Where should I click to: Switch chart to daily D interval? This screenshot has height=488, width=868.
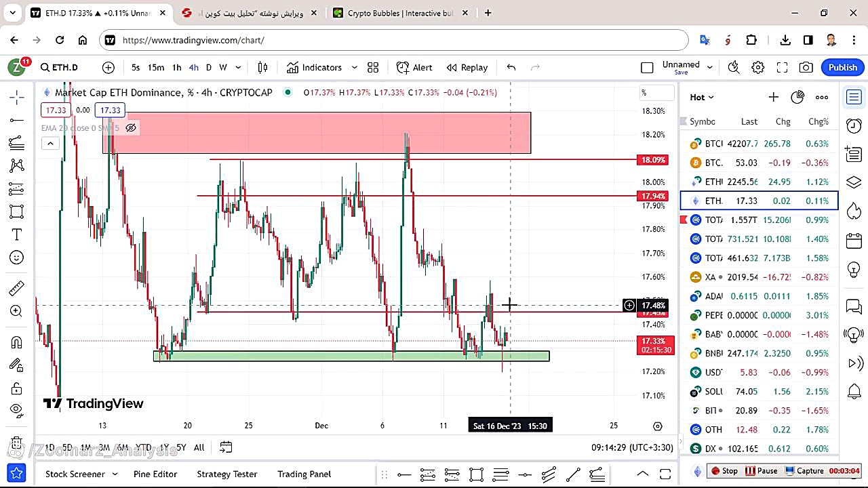coord(209,67)
